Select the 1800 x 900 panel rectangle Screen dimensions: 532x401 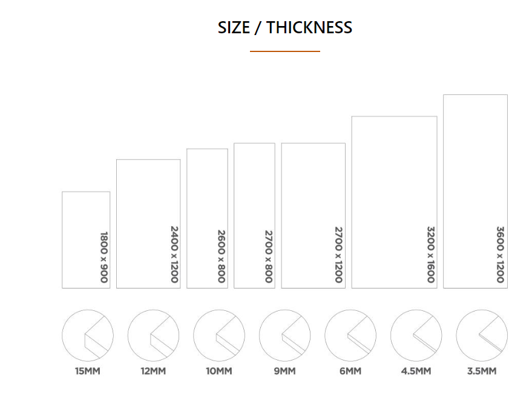pyautogui.click(x=86, y=240)
